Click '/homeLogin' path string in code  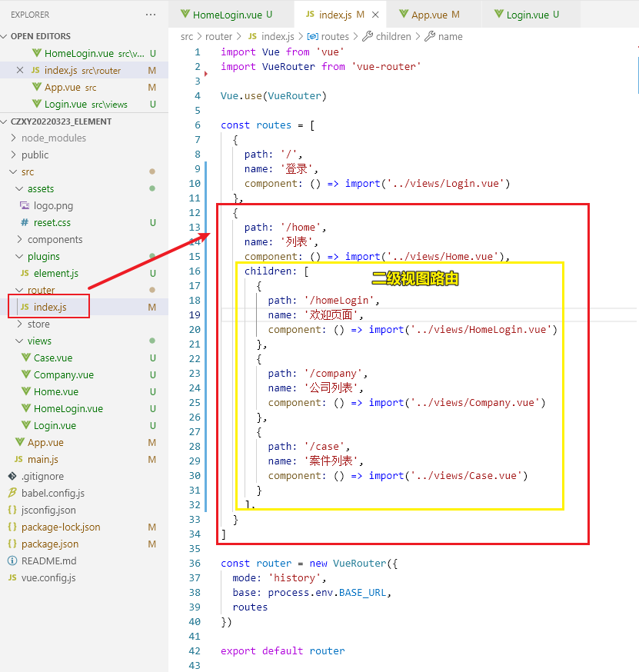[339, 301]
